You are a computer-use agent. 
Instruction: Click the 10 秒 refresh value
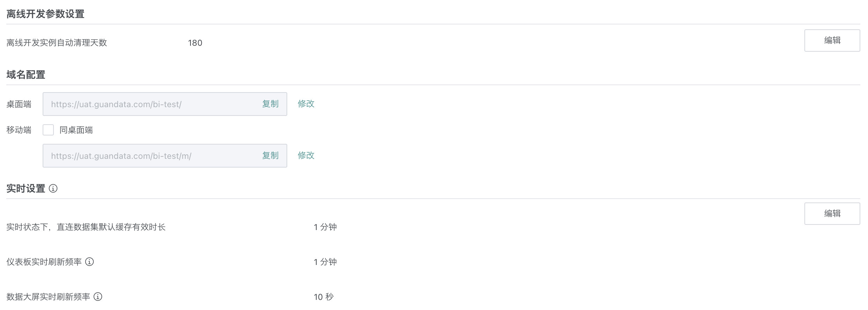324,297
